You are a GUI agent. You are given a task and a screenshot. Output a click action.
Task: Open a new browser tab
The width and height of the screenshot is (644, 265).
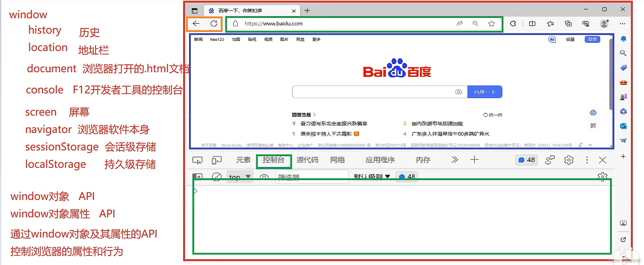coord(307,11)
